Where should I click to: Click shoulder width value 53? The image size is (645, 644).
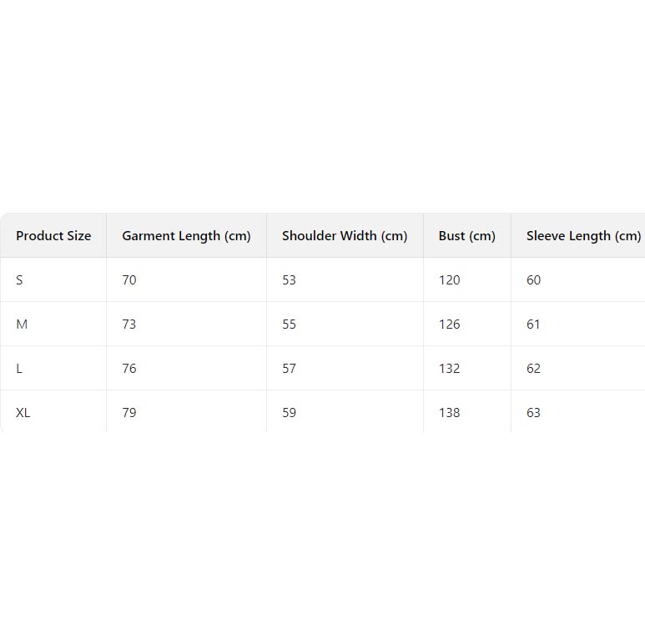[x=289, y=280]
